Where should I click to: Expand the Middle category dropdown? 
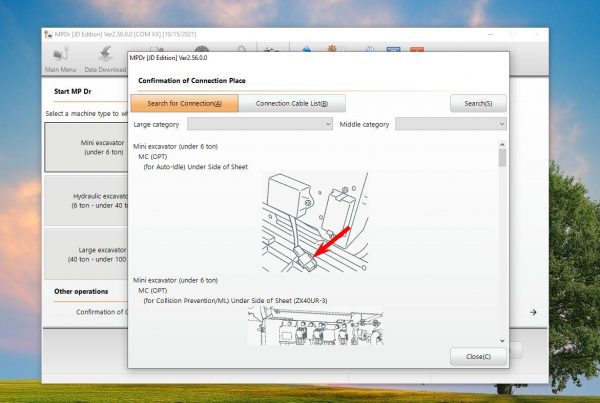451,124
